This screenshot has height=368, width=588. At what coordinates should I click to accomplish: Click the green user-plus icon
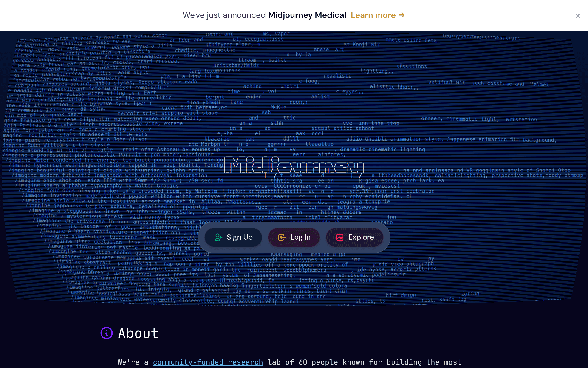(218, 237)
